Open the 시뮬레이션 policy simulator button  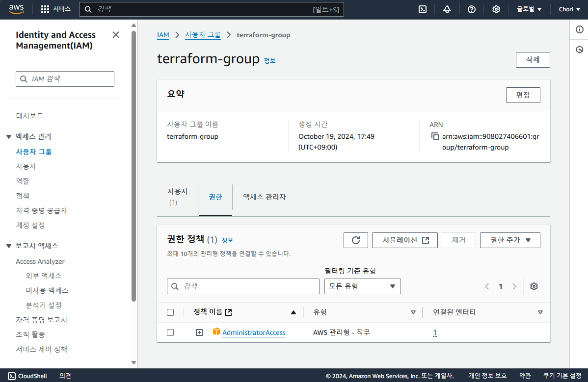(x=404, y=240)
